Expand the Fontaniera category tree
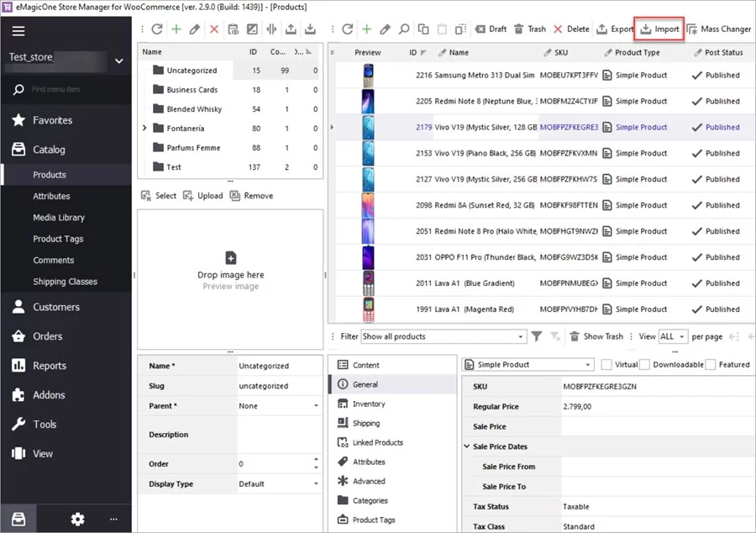Viewport: 756px width, 533px height. tap(145, 128)
